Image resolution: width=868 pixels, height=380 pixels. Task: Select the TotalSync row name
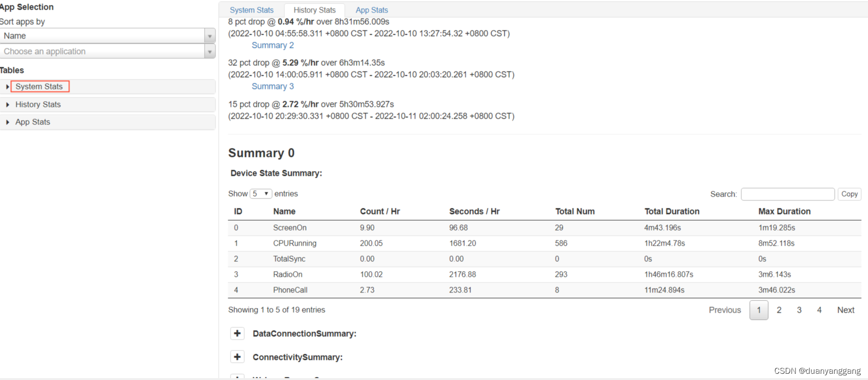pyautogui.click(x=289, y=259)
